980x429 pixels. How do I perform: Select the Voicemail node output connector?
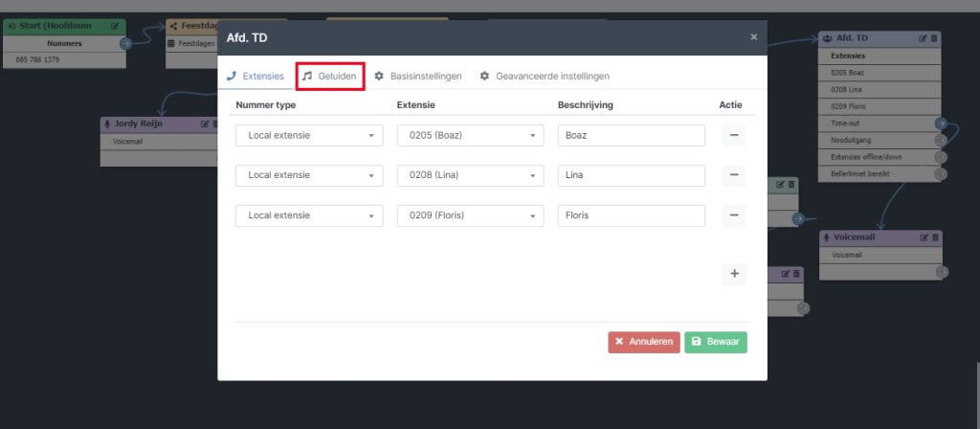pyautogui.click(x=942, y=272)
